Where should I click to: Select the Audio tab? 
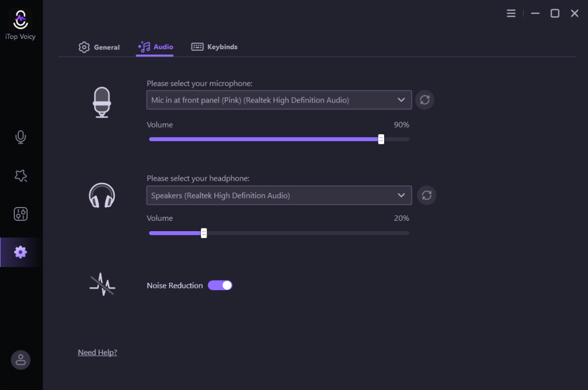[x=156, y=47]
